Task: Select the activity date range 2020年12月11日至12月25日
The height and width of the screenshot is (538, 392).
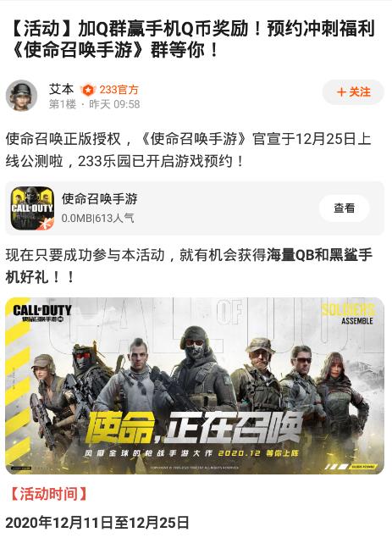Action: pyautogui.click(x=97, y=523)
